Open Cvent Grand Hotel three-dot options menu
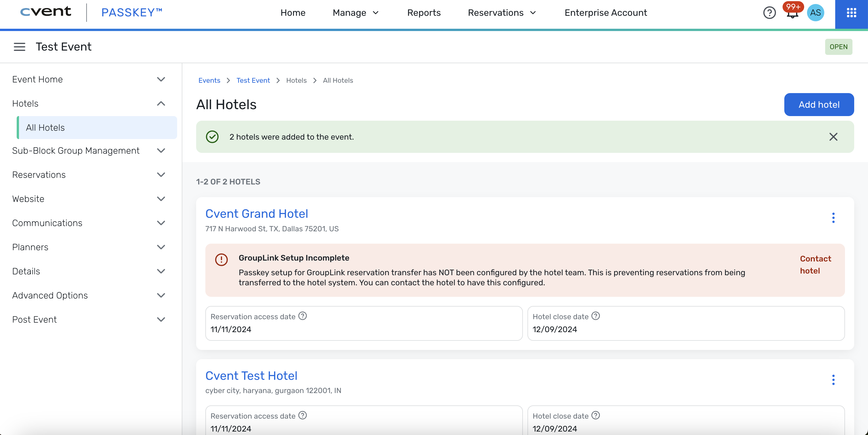 tap(833, 218)
